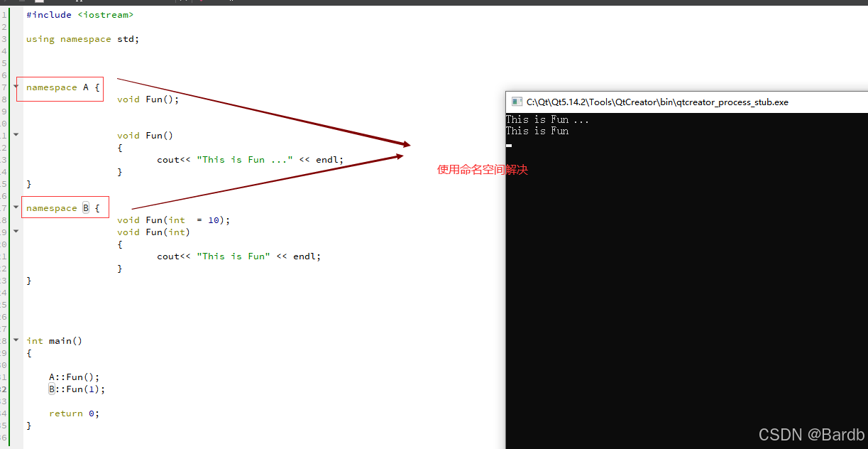This screenshot has width=868, height=449.
Task: Click the 'void Fun(int)' definition line
Action: pyautogui.click(x=153, y=232)
